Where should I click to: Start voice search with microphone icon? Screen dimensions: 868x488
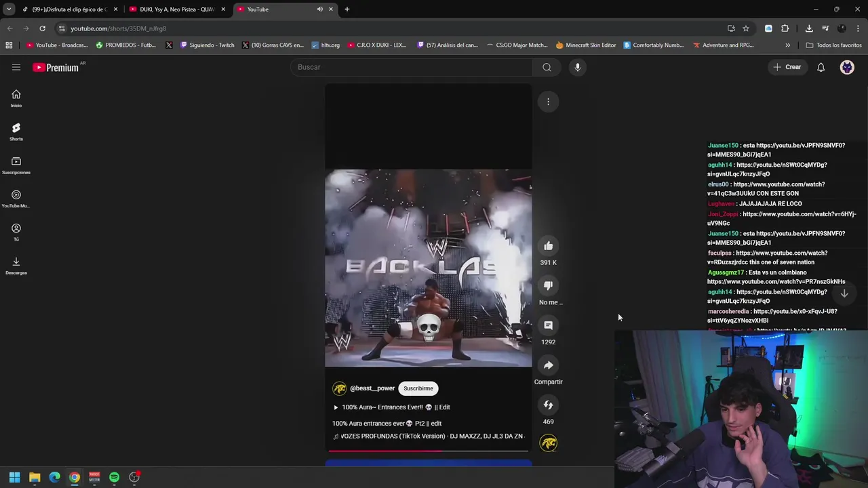pos(578,67)
